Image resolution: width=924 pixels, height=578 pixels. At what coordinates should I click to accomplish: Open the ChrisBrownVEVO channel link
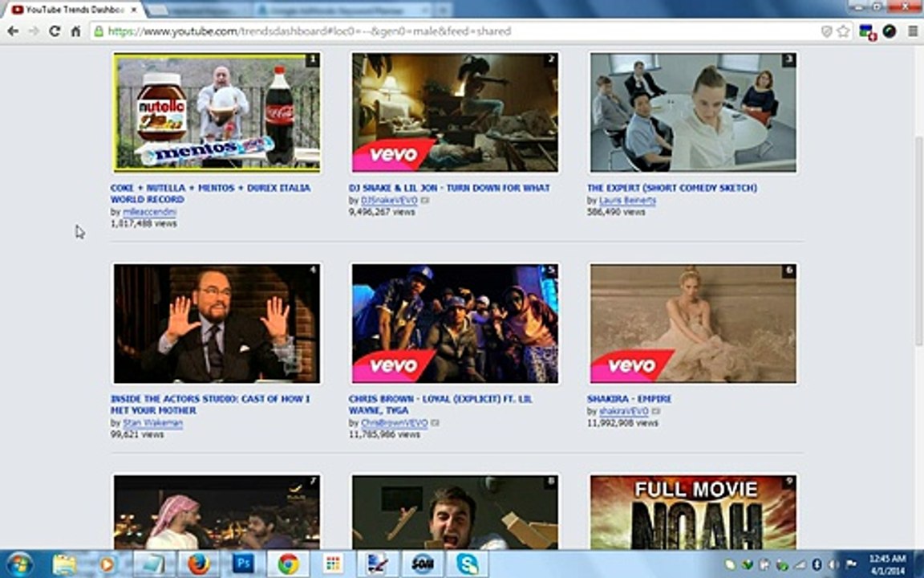395,423
